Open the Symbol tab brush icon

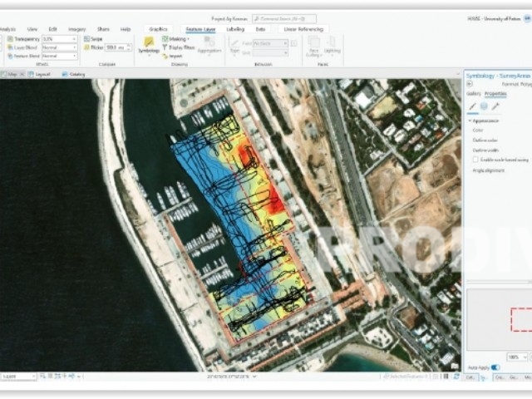[472, 106]
